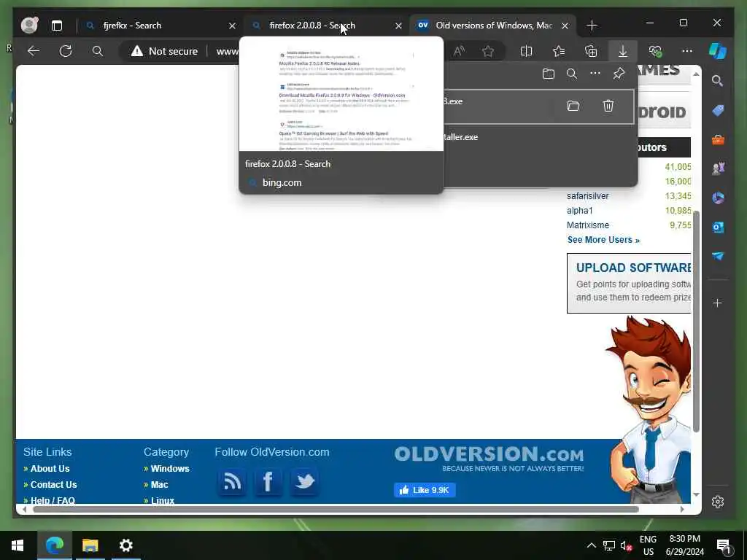Open the Windows notification center
Screen dimensions: 747x560
pos(724,545)
